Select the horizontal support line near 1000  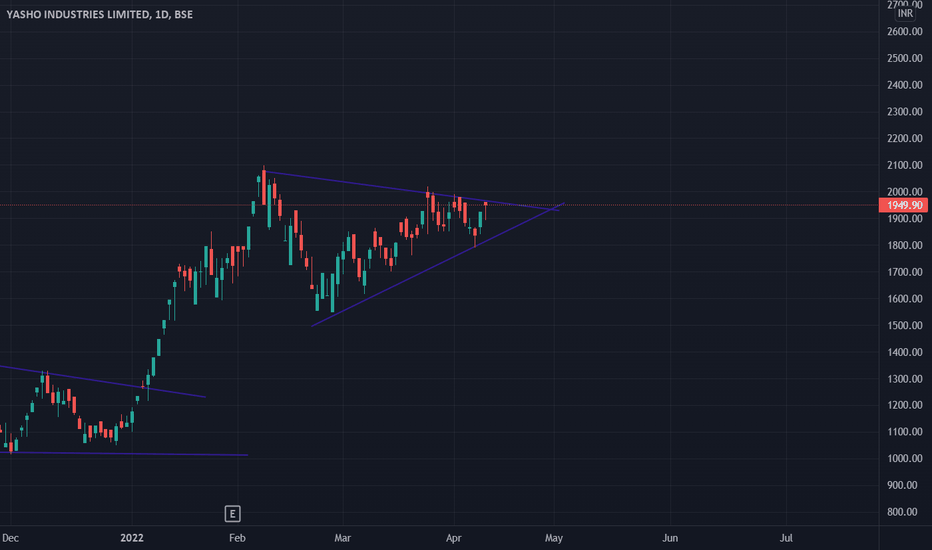coord(124,454)
